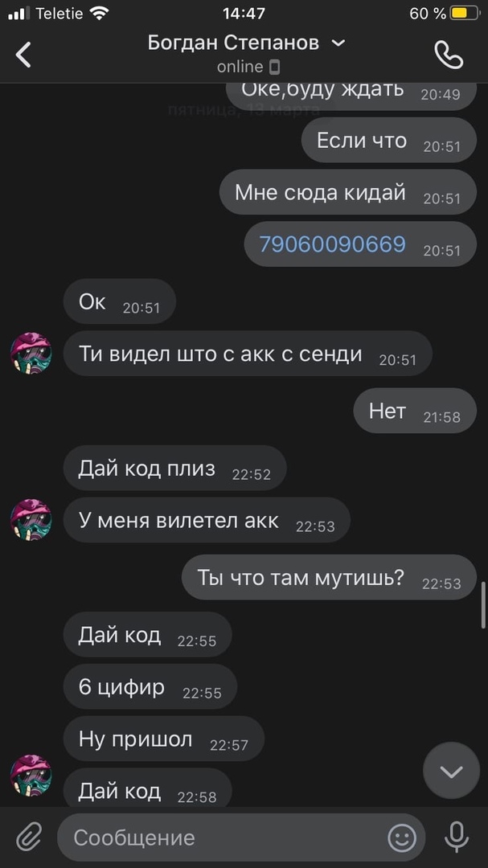Image resolution: width=488 pixels, height=868 pixels.
Task: Select the '6 цифир' message bubble
Action: 150,687
